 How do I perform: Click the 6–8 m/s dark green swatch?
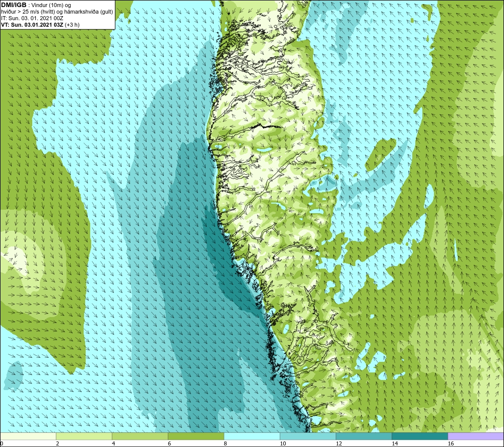coord(196,436)
